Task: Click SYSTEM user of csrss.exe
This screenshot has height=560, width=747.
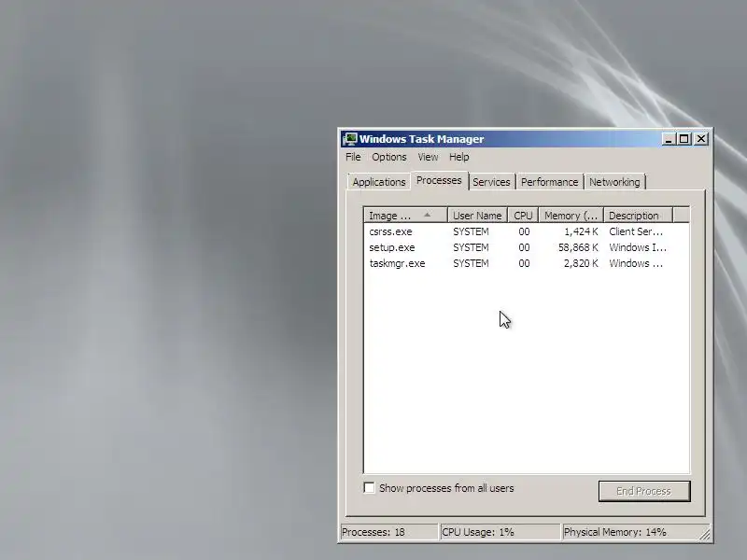Action: click(x=471, y=231)
